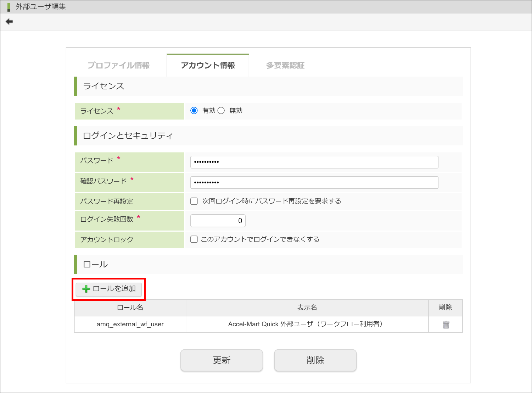Click the パスワード再設定 field label
This screenshot has width=532, height=393.
pyautogui.click(x=107, y=201)
